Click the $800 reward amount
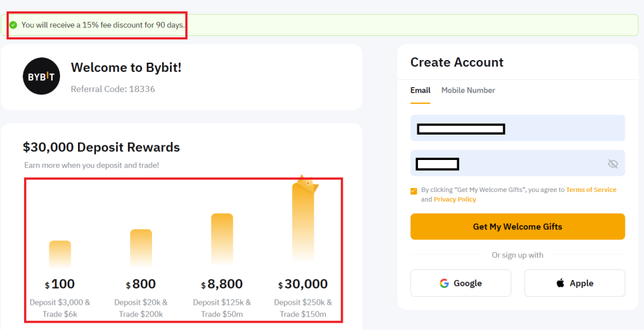Screen dimensions: 644x330 [x=141, y=284]
